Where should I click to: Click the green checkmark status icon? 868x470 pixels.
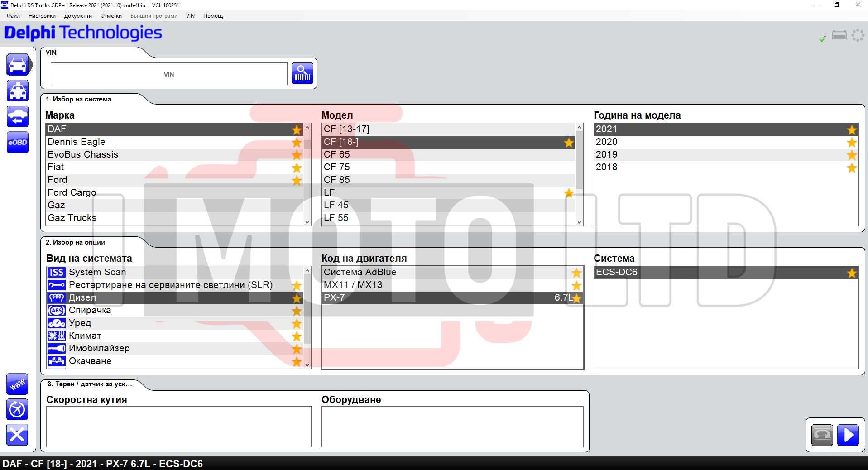click(823, 39)
